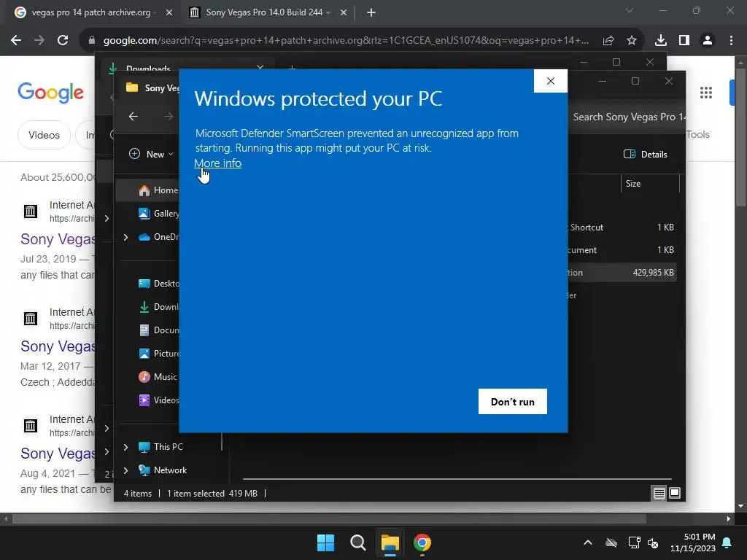Go back in File Explorer
Viewport: 747px width, 560px height.
[133, 116]
